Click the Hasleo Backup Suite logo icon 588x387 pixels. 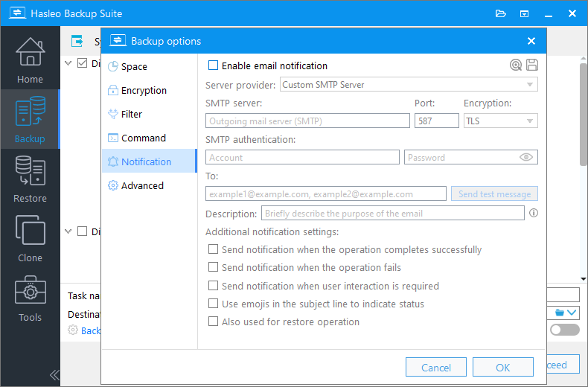coord(17,13)
